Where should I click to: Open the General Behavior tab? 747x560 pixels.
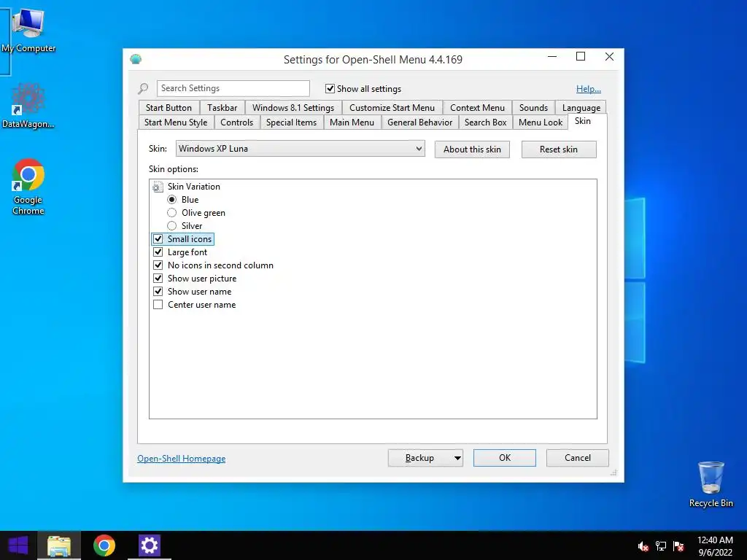(x=419, y=122)
